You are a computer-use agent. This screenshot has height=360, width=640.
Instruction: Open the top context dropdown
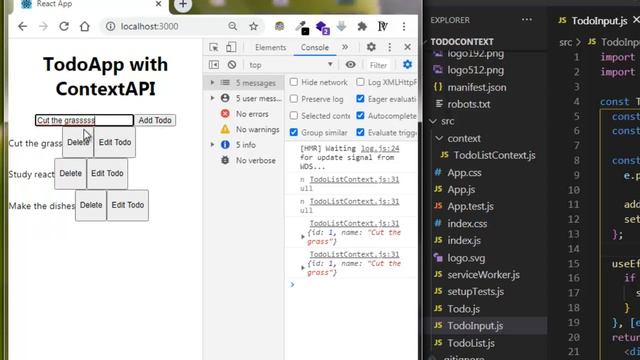coord(291,65)
